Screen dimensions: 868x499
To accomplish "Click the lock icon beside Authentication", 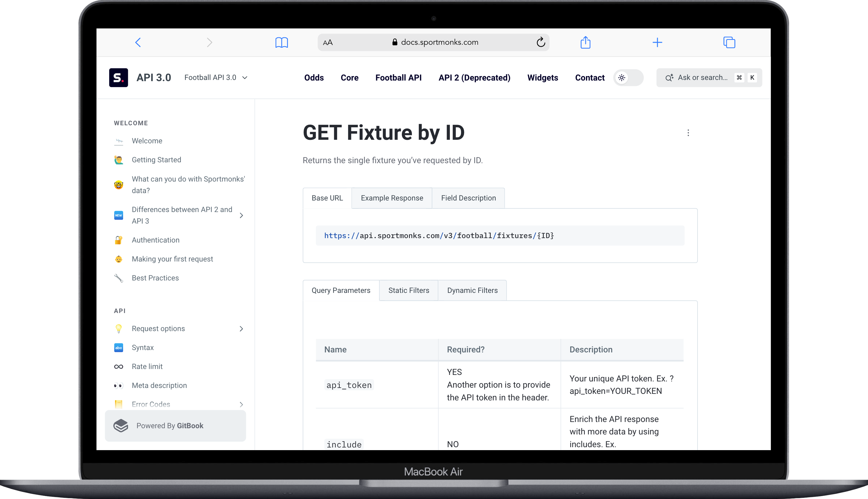I will click(x=118, y=240).
